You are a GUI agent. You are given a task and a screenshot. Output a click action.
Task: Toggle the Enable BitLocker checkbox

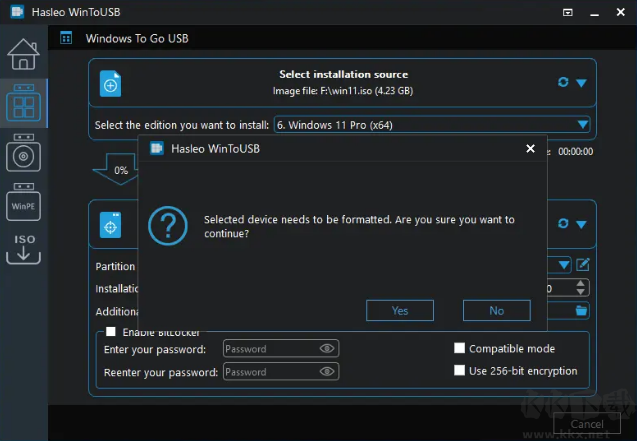point(110,331)
